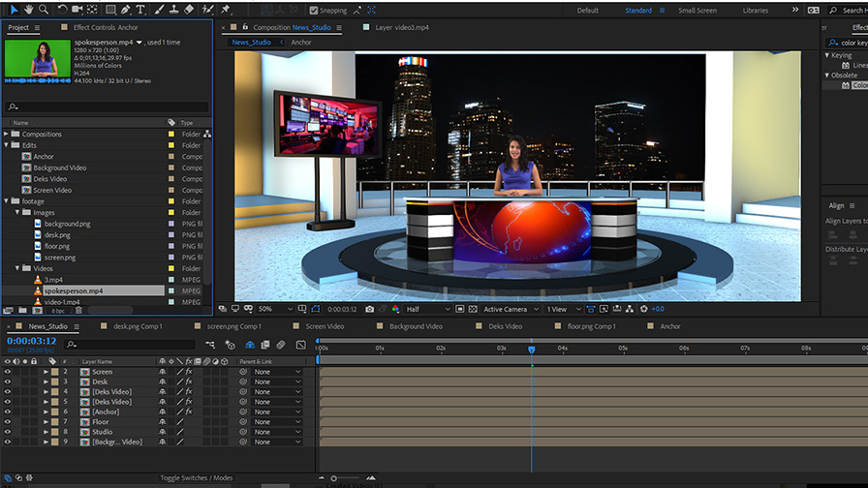Screen dimensions: 868x488
Task: Switch to the Effect Controls Anchor tab
Action: [106, 27]
